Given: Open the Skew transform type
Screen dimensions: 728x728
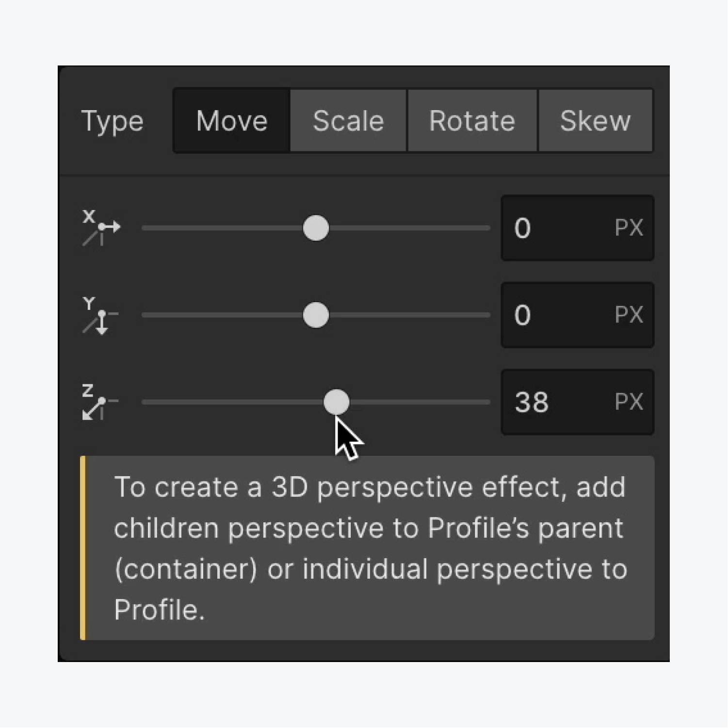Looking at the screenshot, I should pos(596,121).
